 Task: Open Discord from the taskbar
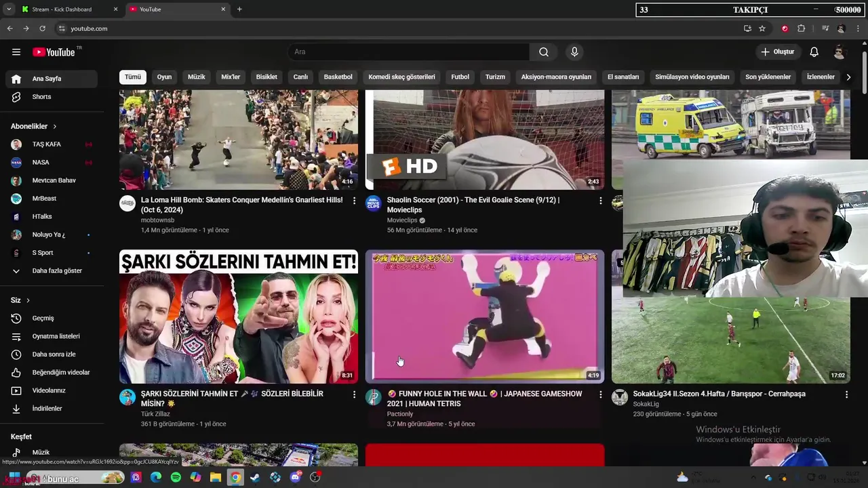point(295,477)
